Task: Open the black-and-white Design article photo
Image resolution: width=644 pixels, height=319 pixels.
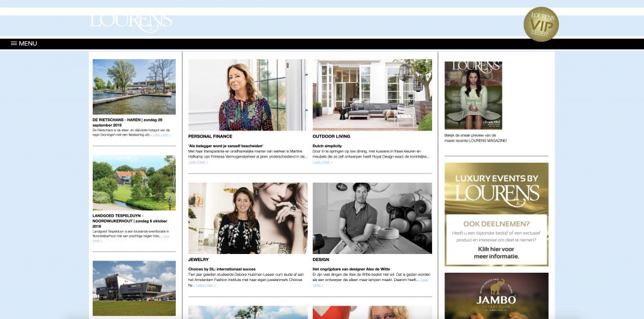Action: (x=372, y=218)
